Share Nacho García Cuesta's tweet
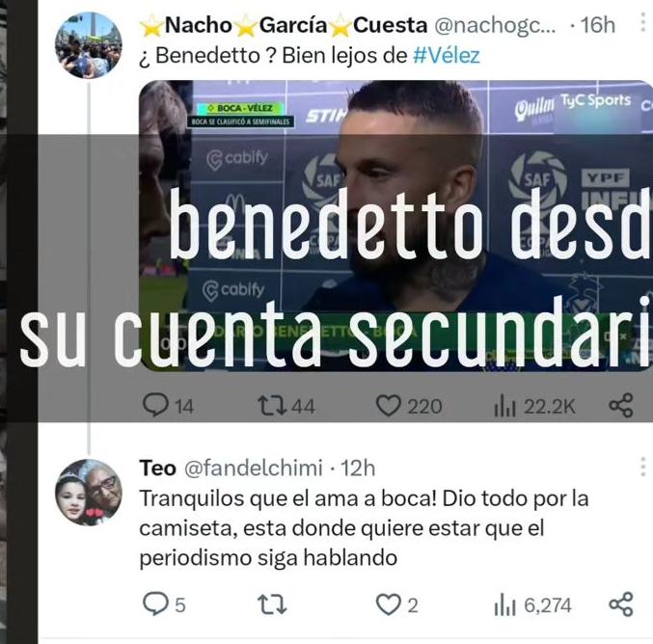This screenshot has height=644, width=653. (x=621, y=406)
